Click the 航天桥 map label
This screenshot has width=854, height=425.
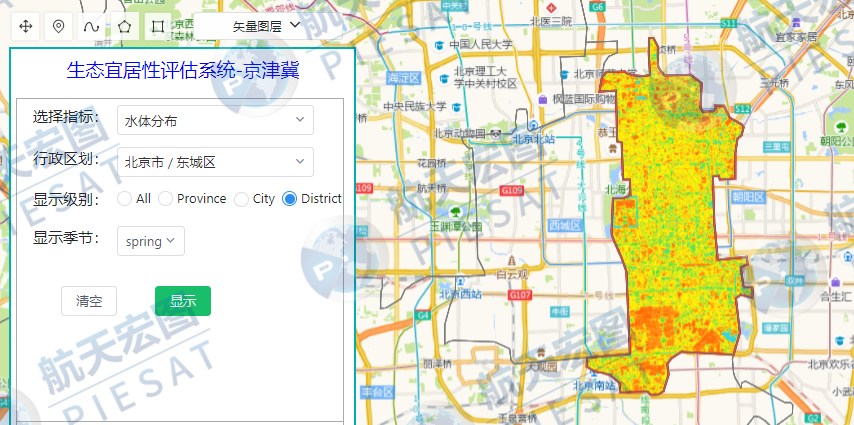pyautogui.click(x=432, y=188)
